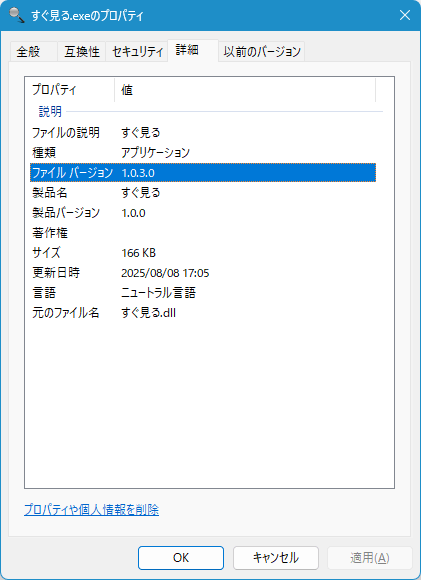This screenshot has height=580, width=421.
Task: Select the 種類 property row
Action: [203, 152]
